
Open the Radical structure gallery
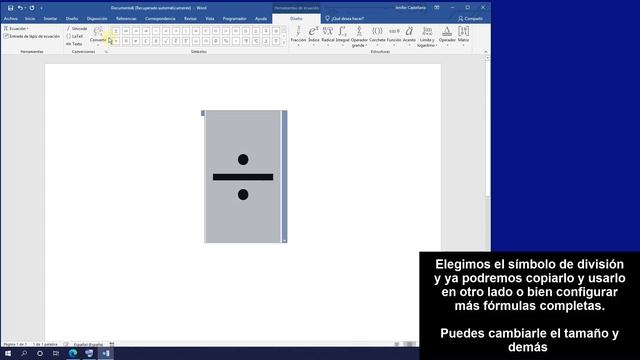click(x=328, y=36)
